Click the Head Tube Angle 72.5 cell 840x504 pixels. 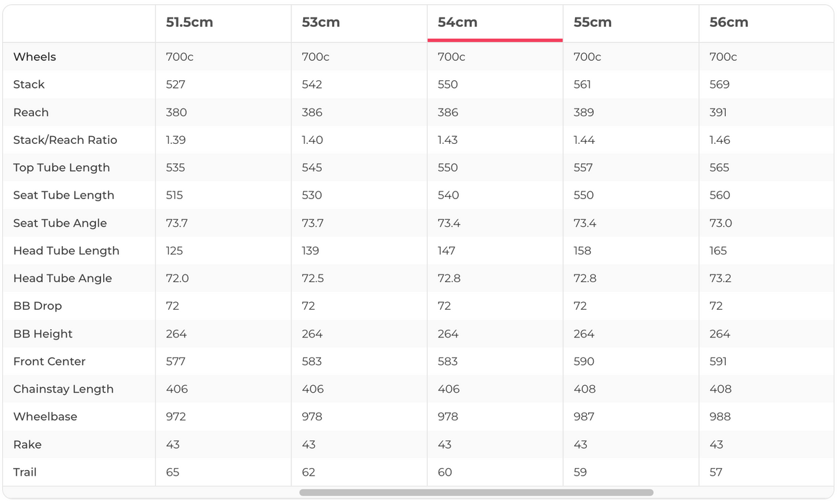pyautogui.click(x=312, y=278)
